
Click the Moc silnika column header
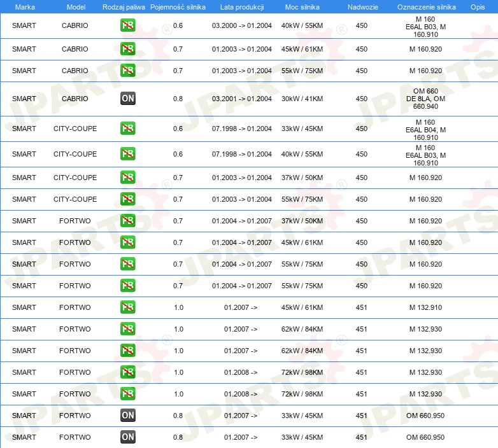point(302,6)
